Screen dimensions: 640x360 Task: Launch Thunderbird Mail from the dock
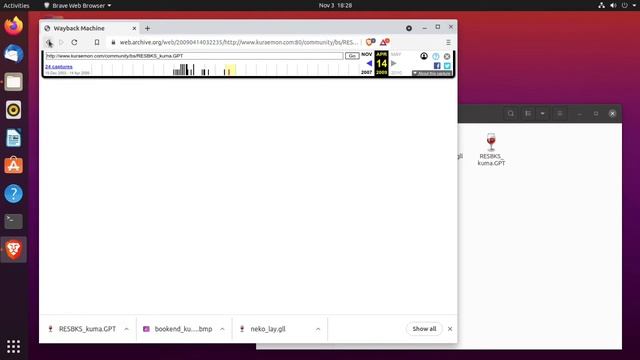(13, 54)
